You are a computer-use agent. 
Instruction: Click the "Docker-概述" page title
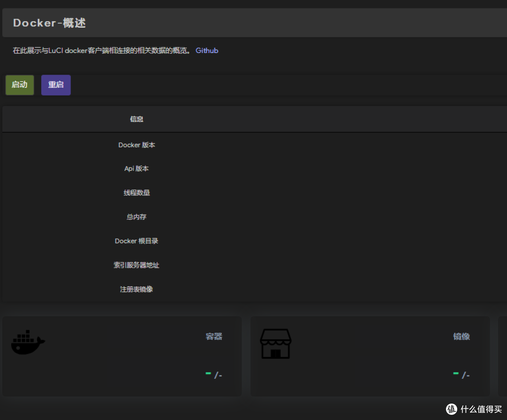pos(49,23)
